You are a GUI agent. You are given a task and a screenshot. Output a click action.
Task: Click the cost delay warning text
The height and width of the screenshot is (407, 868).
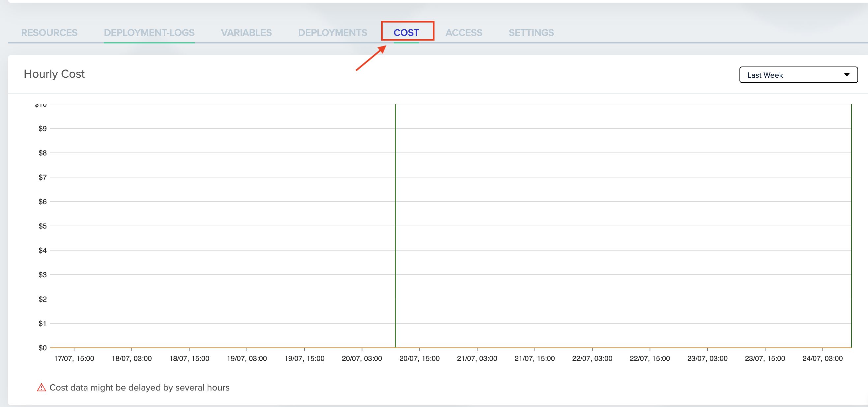[139, 388]
